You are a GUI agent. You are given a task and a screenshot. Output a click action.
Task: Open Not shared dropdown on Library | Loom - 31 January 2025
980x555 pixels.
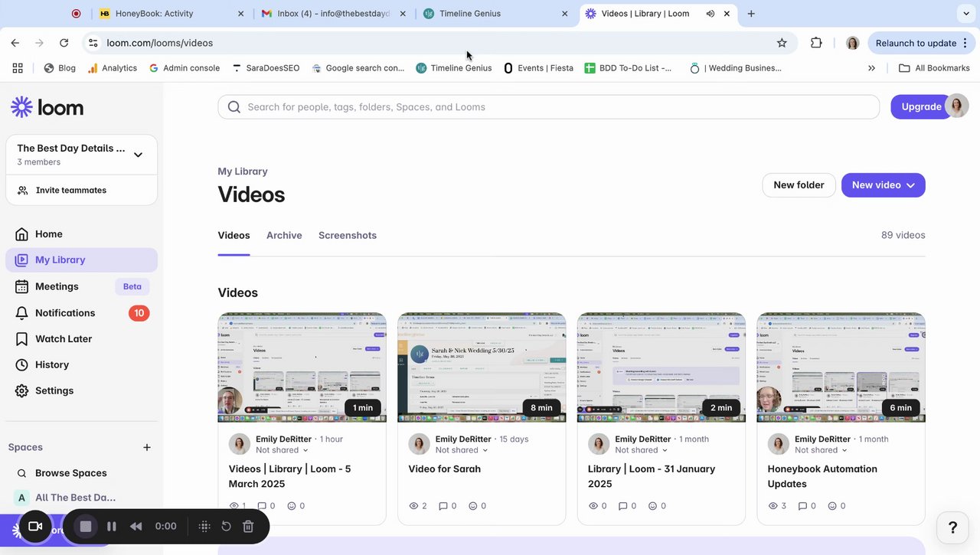[642, 450]
